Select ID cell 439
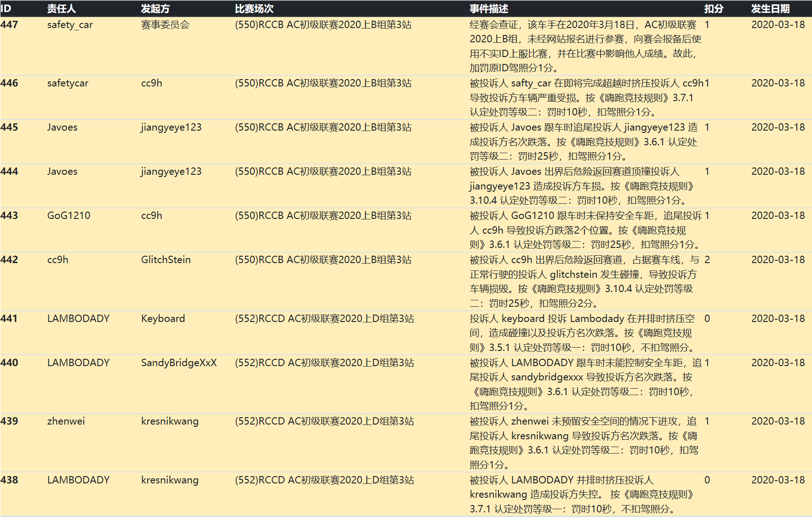Image resolution: width=812 pixels, height=517 pixels. pyautogui.click(x=9, y=421)
